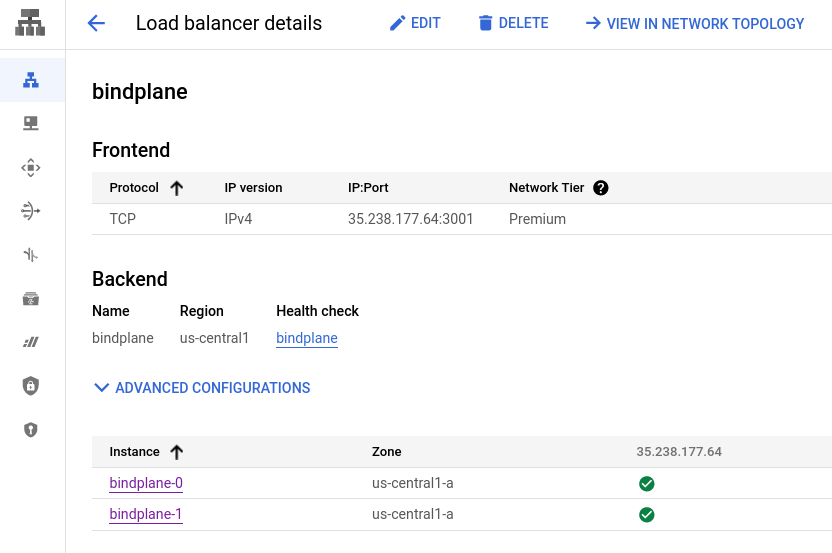Click the Network Services product logo icon
Screen dimensions: 832x553
[30, 23]
